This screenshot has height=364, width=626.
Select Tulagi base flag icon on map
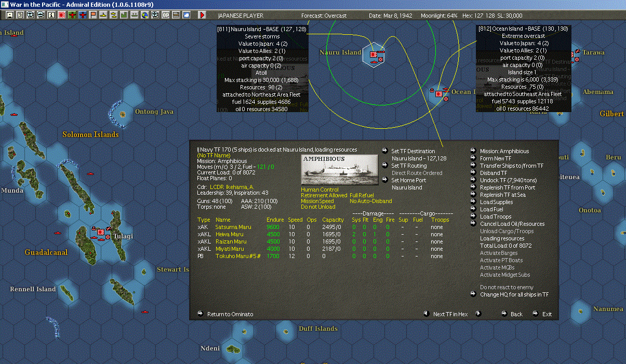[x=101, y=232]
